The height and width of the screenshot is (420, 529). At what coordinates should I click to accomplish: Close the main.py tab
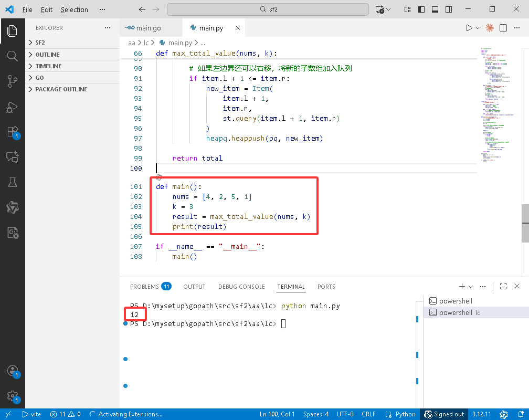(x=238, y=28)
